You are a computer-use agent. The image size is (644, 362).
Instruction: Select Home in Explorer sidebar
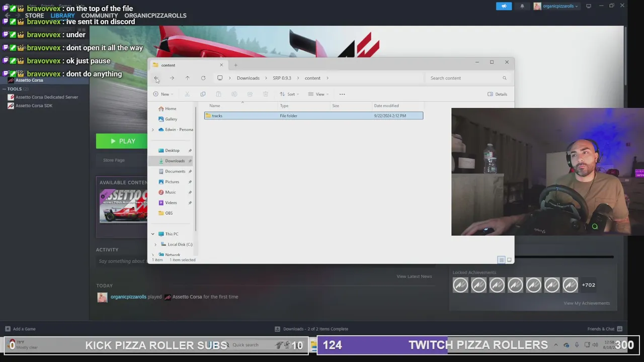[x=171, y=109]
